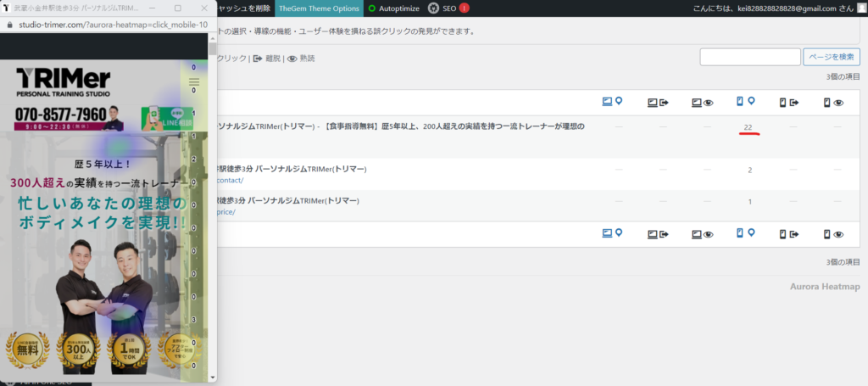Viewport: 868px width, 386px height.
Task: Click the page search input field
Action: pos(750,57)
